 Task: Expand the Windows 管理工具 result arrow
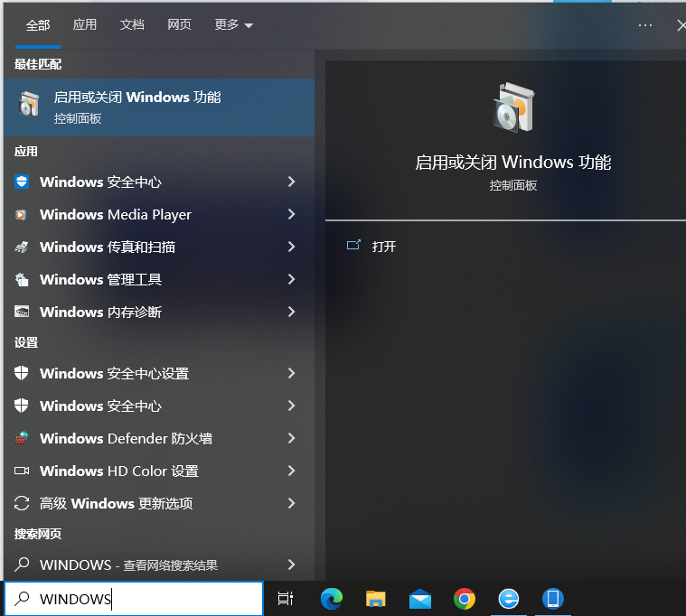pyautogui.click(x=291, y=280)
